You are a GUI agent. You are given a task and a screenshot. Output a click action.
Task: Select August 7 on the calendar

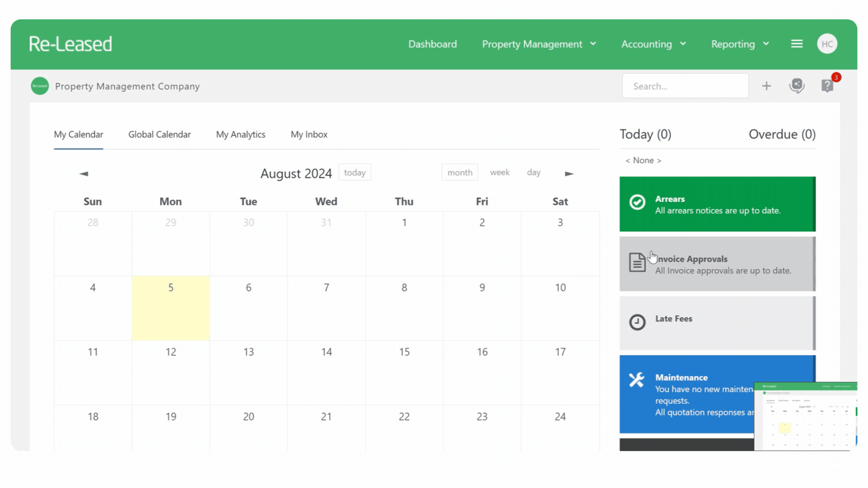[326, 308]
